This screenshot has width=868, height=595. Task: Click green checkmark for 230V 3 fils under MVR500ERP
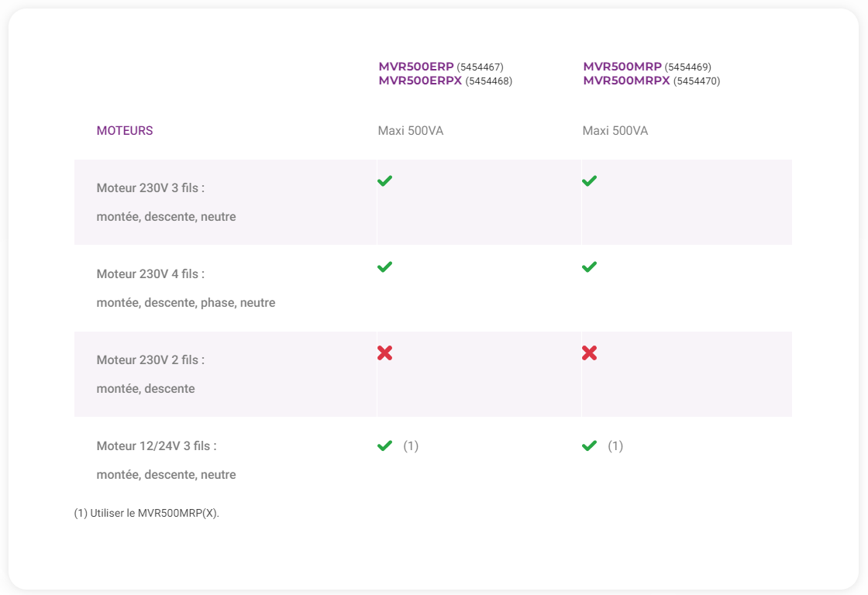pos(384,181)
